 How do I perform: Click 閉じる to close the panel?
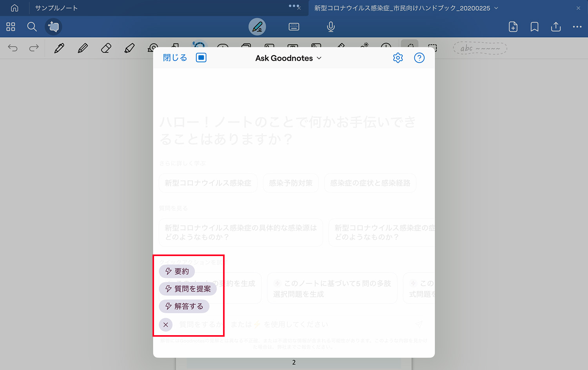pyautogui.click(x=175, y=58)
